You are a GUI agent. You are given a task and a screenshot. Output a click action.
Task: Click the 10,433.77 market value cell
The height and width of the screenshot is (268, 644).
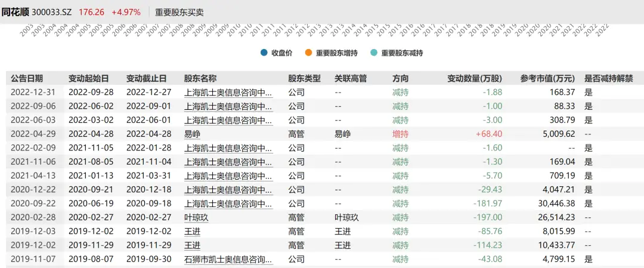coord(556,245)
